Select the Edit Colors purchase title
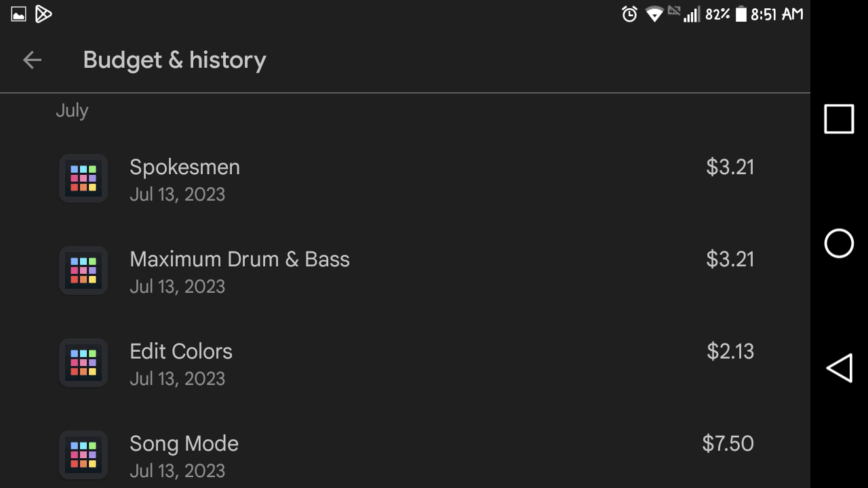The width and height of the screenshot is (868, 488). (x=181, y=351)
